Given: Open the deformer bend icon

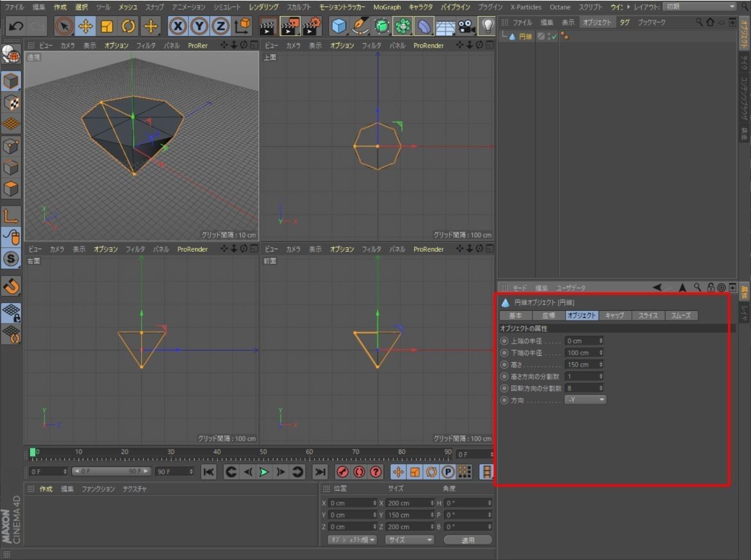Looking at the screenshot, I should tap(425, 26).
